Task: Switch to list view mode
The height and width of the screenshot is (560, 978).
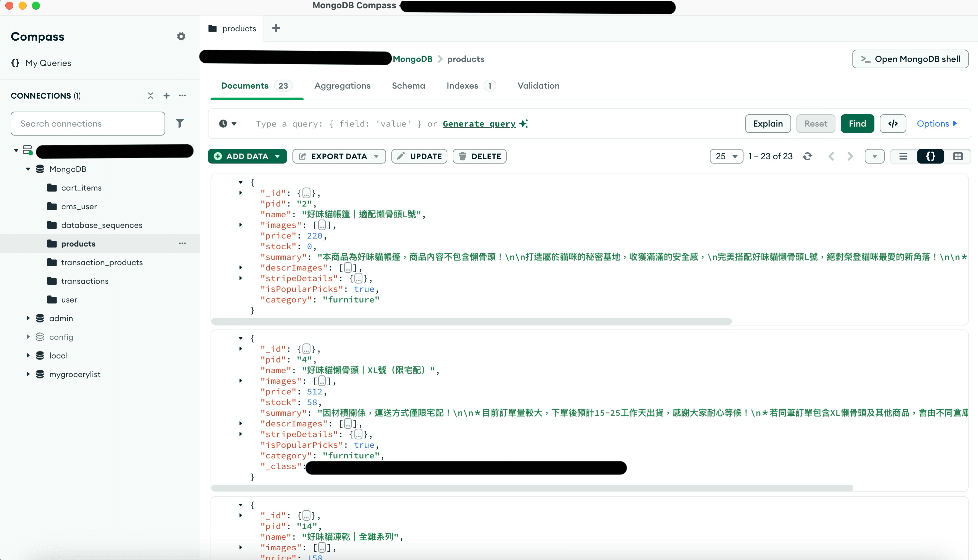Action: pyautogui.click(x=903, y=156)
